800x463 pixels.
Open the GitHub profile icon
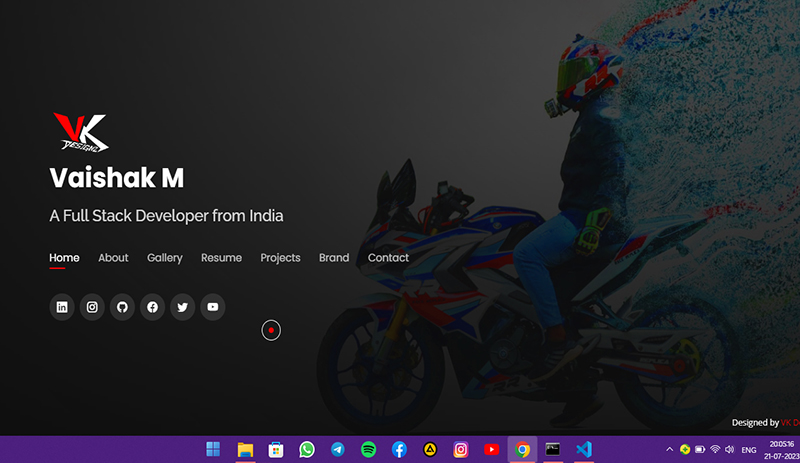[122, 307]
